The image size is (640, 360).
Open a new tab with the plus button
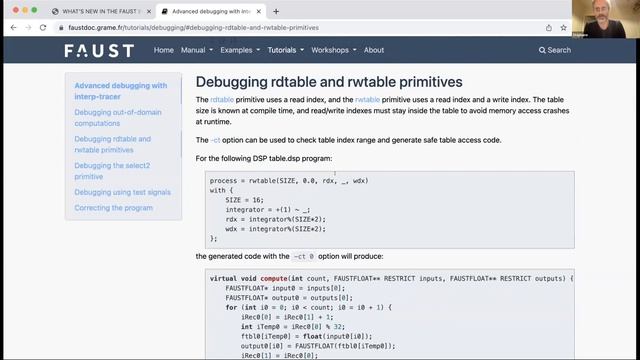click(276, 11)
